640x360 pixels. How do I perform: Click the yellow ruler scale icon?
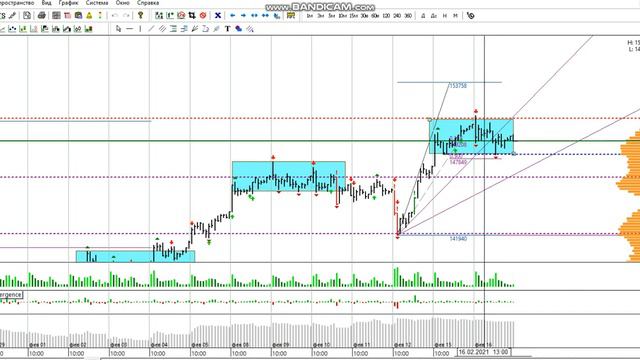pos(291,16)
